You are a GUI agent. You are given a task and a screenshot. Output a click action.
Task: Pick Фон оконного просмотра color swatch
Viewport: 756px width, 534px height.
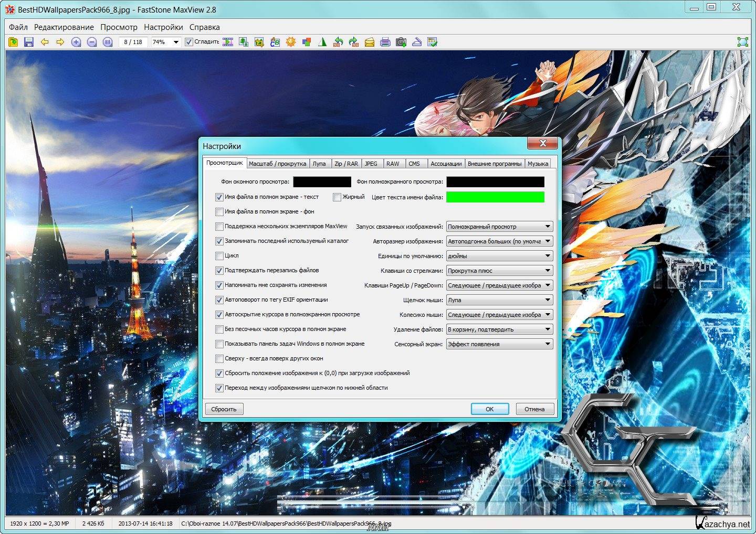[322, 182]
